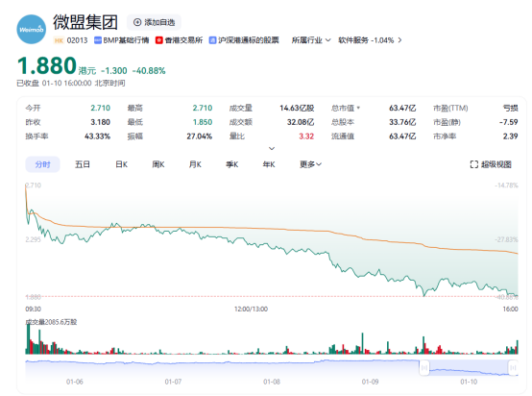Click the -40.88% change percentage

[x=149, y=70]
